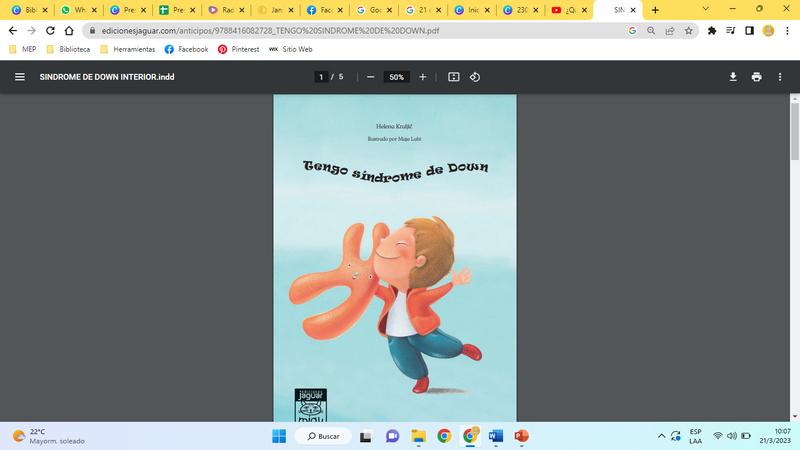Image resolution: width=800 pixels, height=450 pixels.
Task: Reload the current page
Action: point(50,31)
